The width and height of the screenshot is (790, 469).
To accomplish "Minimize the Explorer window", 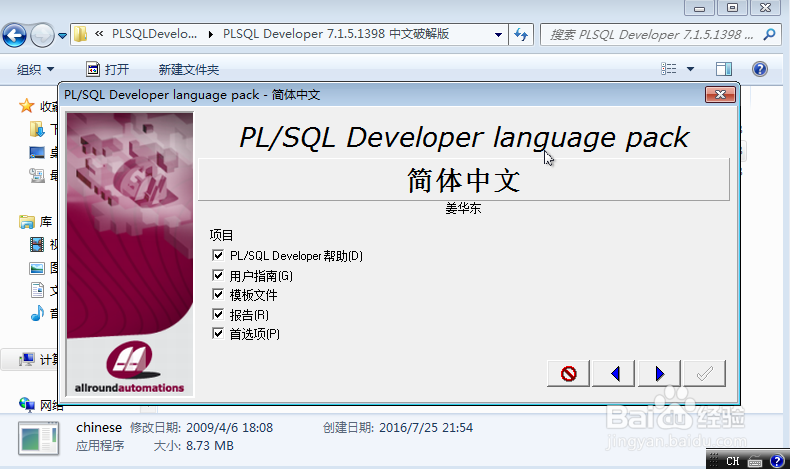I will (699, 8).
